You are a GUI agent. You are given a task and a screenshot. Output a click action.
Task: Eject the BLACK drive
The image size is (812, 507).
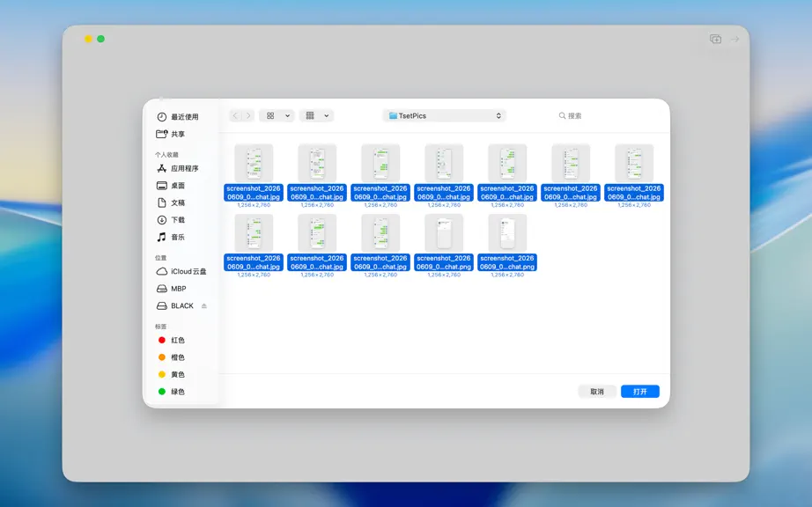pos(204,305)
